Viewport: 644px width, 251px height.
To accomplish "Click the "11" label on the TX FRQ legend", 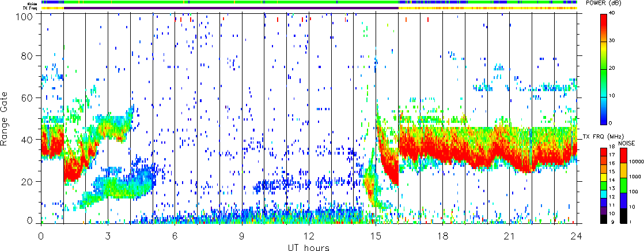I will (612, 205).
